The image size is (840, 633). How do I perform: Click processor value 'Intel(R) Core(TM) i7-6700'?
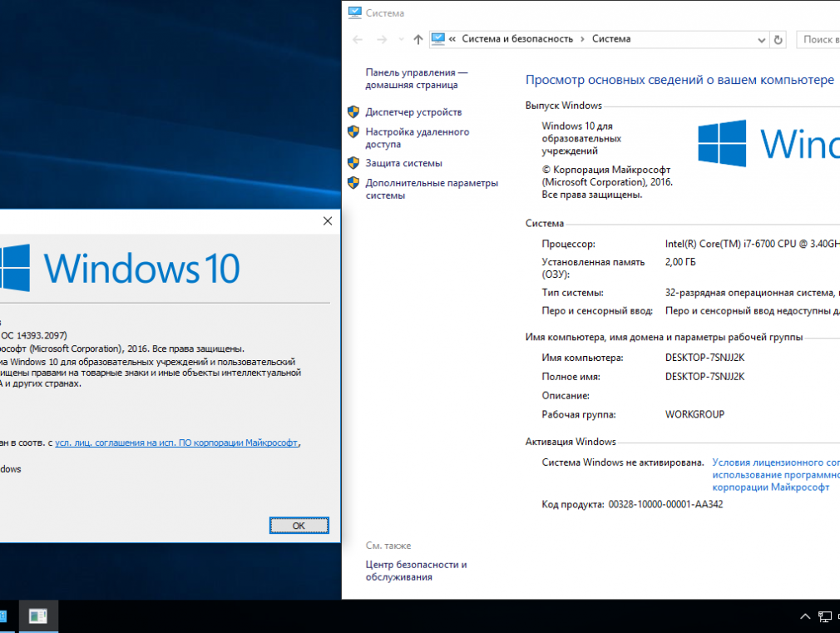(x=752, y=244)
